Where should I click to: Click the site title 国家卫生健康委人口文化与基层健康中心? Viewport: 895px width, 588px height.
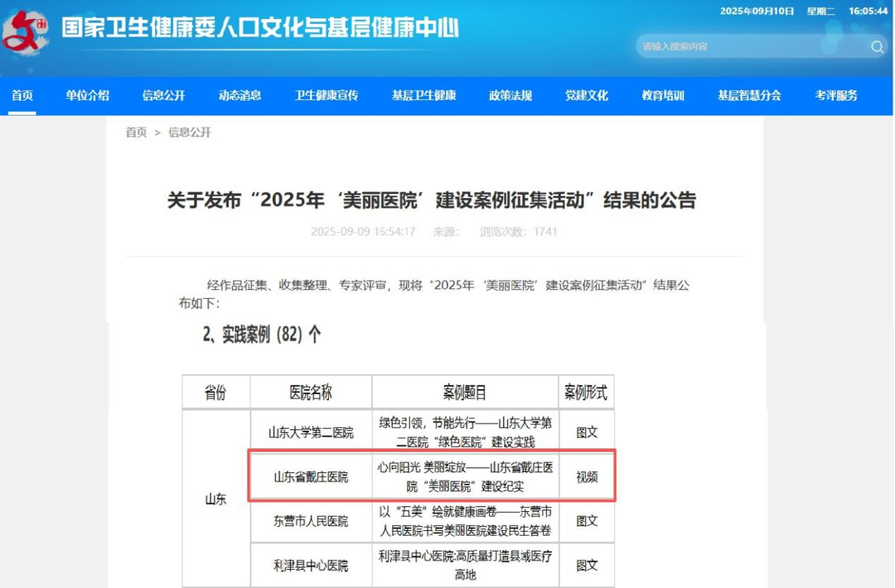pos(260,28)
